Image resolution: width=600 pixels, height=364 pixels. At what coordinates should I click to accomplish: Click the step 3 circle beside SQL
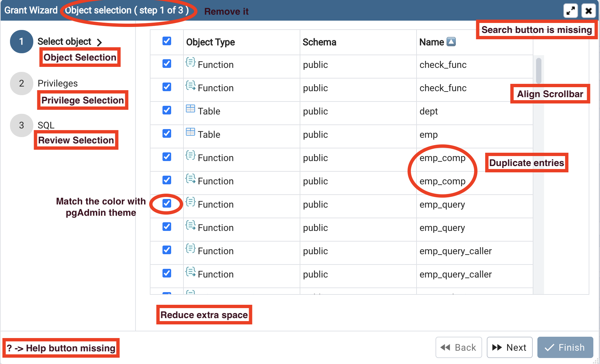click(21, 125)
